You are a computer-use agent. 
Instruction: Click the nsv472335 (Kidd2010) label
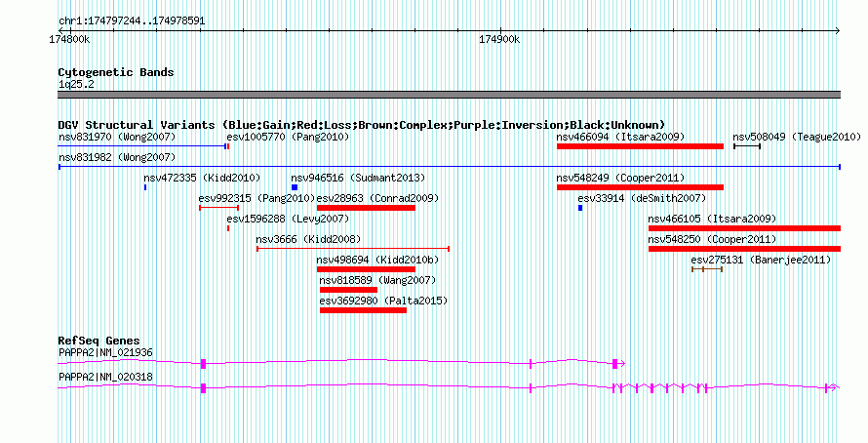[202, 178]
